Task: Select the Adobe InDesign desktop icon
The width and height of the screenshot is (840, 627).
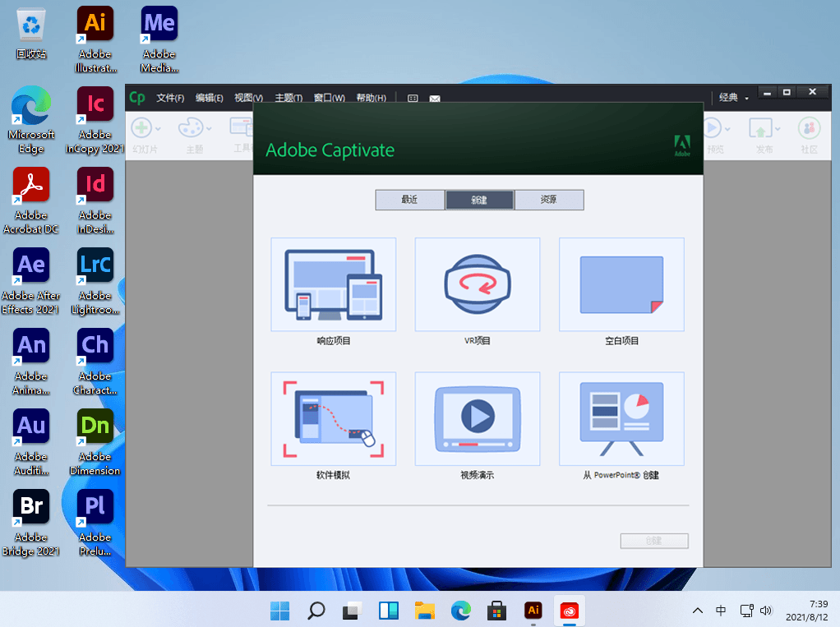Action: tap(95, 201)
